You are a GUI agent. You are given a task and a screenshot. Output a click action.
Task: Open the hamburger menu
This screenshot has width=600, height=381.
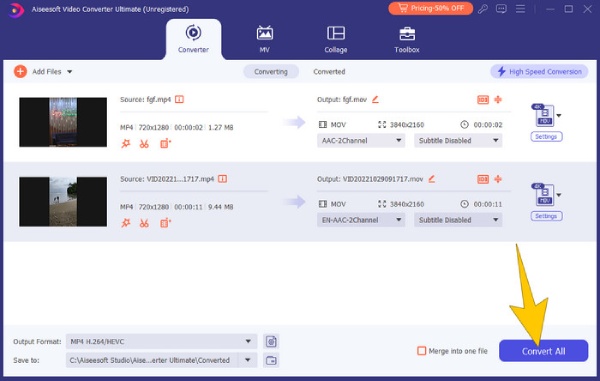[x=520, y=8]
